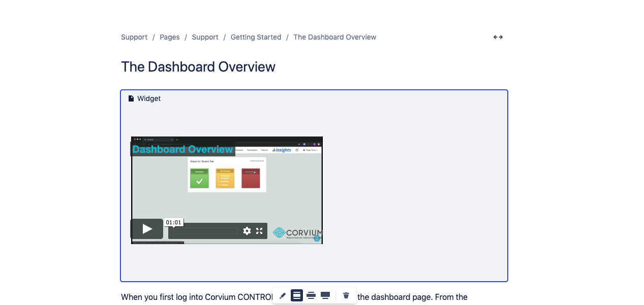Edit the Widget macro with the pencil icon

[x=283, y=295]
